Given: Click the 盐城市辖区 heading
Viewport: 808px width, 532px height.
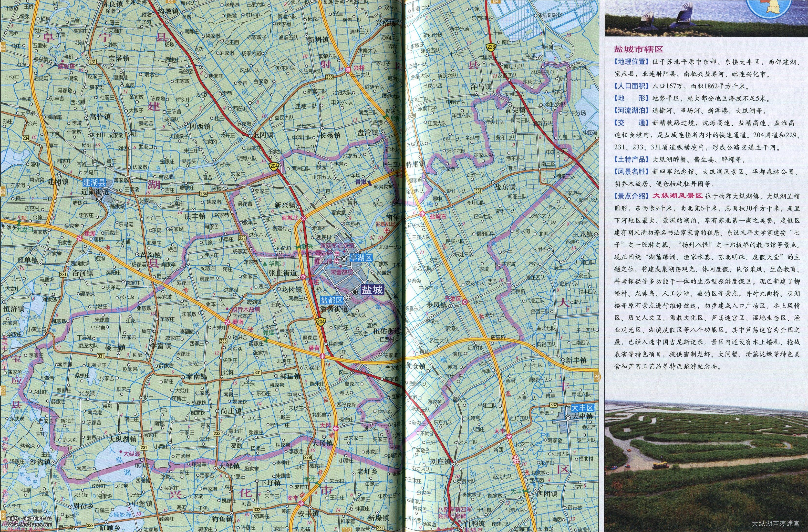Looking at the screenshot, I should point(638,50).
